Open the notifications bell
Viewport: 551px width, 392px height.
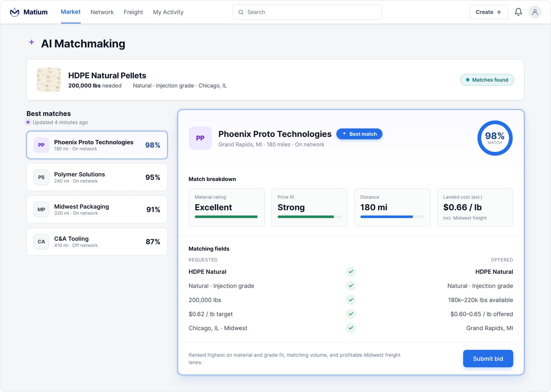[x=518, y=12]
